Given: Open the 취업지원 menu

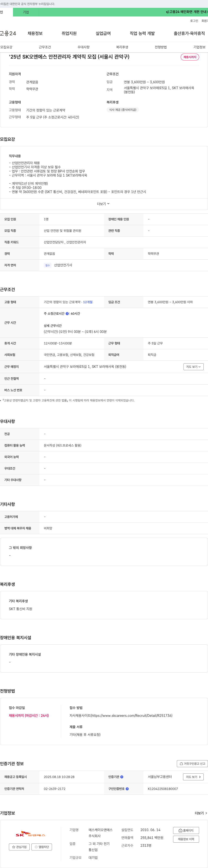Looking at the screenshot, I should (x=69, y=33).
